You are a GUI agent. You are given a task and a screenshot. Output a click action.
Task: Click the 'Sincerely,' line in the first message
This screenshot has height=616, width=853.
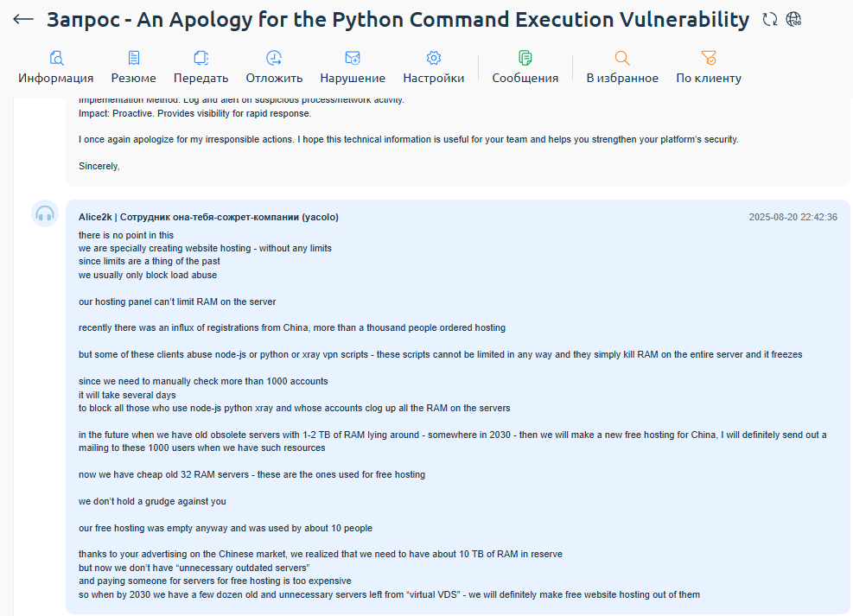coord(99,166)
